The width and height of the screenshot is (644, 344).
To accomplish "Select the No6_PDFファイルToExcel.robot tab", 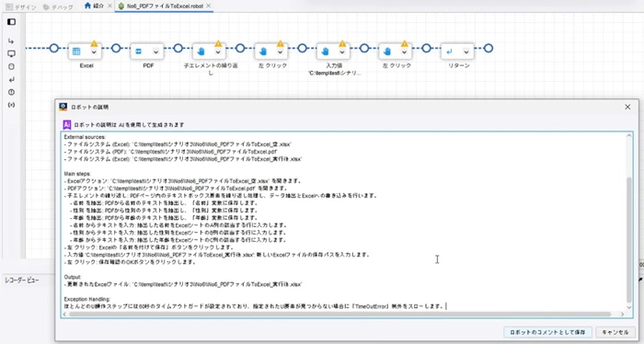I will (x=165, y=6).
